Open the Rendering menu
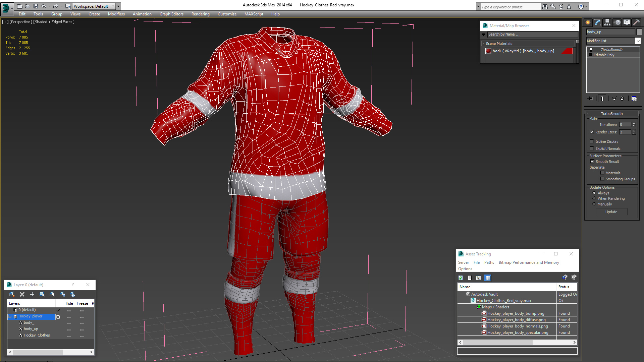The width and height of the screenshot is (644, 362). coord(200,14)
